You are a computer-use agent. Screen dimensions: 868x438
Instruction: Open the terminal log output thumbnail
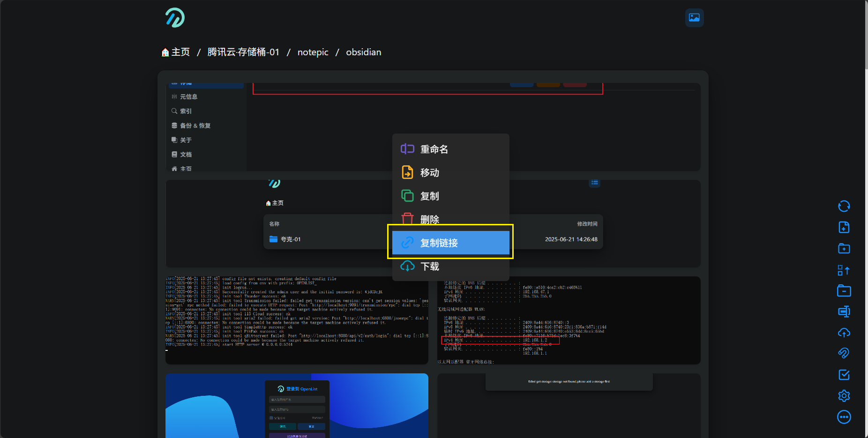pos(297,320)
